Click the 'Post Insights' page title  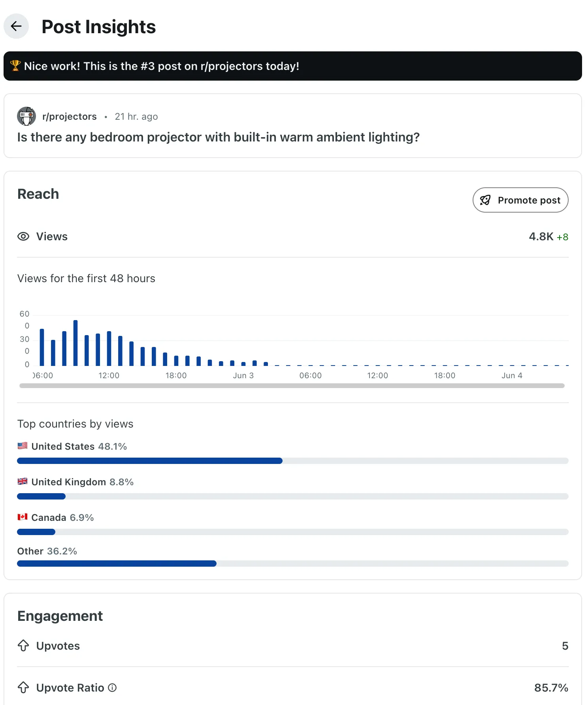[x=99, y=27]
